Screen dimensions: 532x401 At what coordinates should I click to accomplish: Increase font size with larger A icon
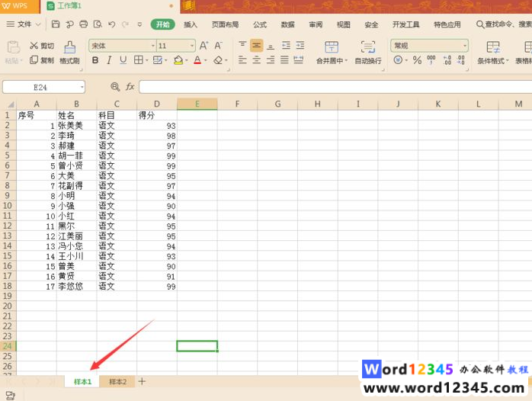pos(204,46)
